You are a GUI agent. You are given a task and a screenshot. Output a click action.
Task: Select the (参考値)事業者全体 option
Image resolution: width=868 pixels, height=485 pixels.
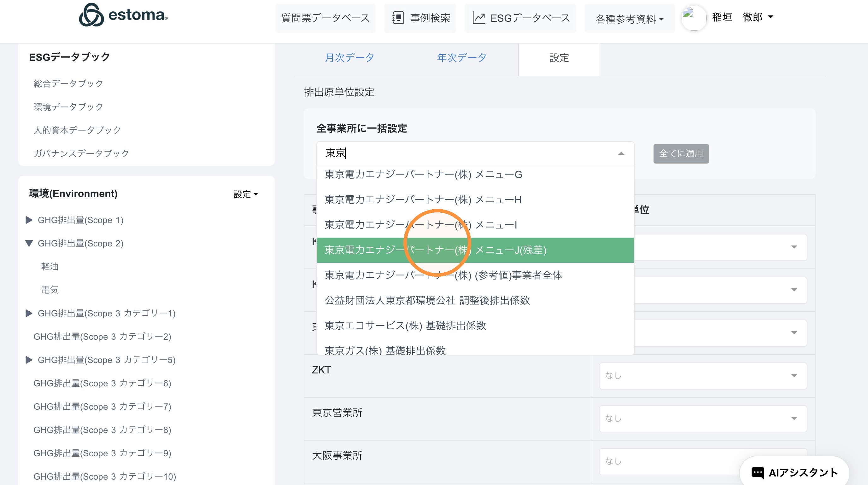click(x=475, y=275)
